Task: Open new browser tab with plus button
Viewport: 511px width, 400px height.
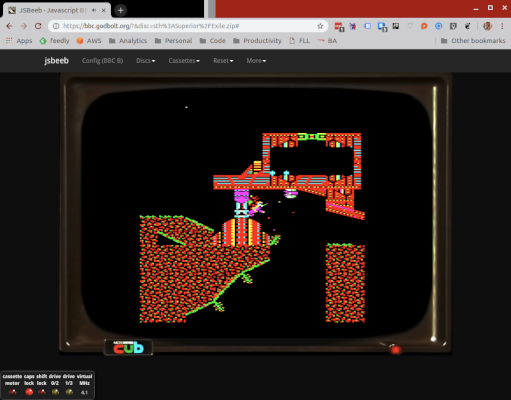Action: [x=120, y=10]
